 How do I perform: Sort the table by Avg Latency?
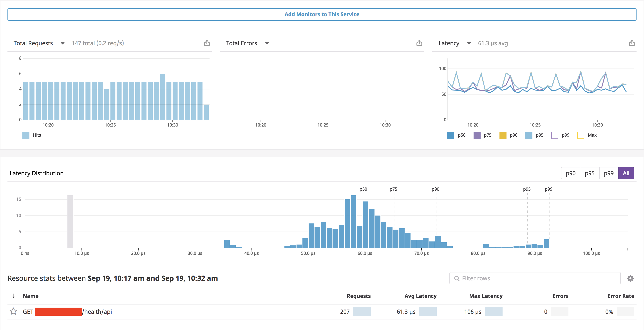tap(420, 296)
